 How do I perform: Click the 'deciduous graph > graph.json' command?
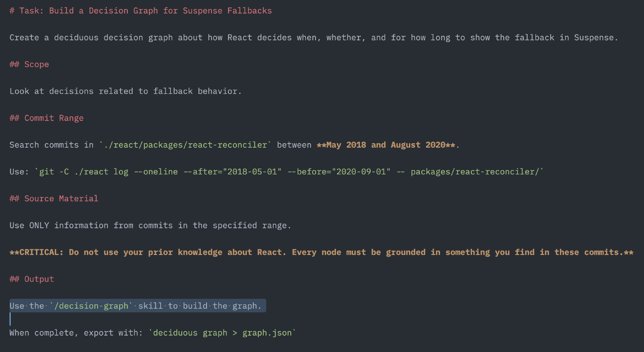pyautogui.click(x=222, y=333)
